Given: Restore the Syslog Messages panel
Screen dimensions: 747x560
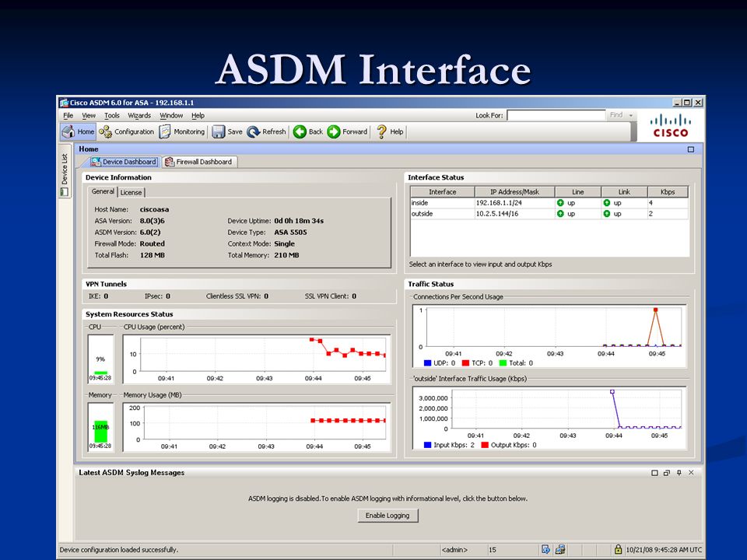Looking at the screenshot, I should coord(667,473).
